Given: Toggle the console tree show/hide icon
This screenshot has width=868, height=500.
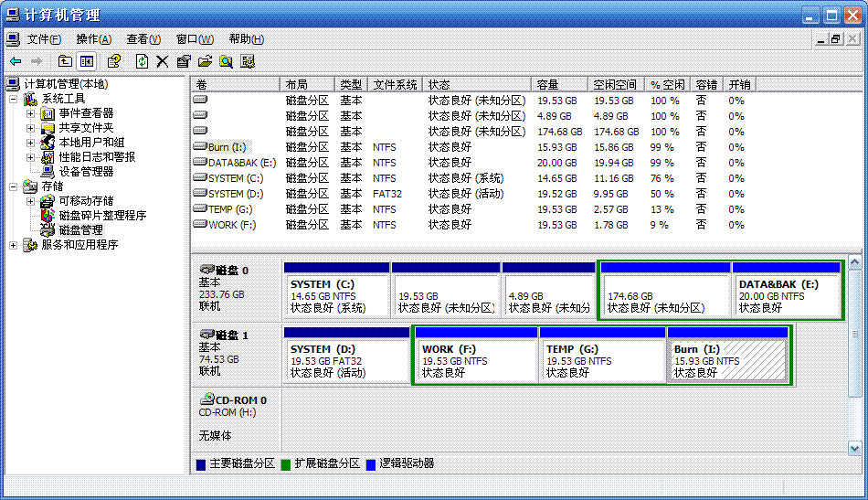Looking at the screenshot, I should click(87, 61).
